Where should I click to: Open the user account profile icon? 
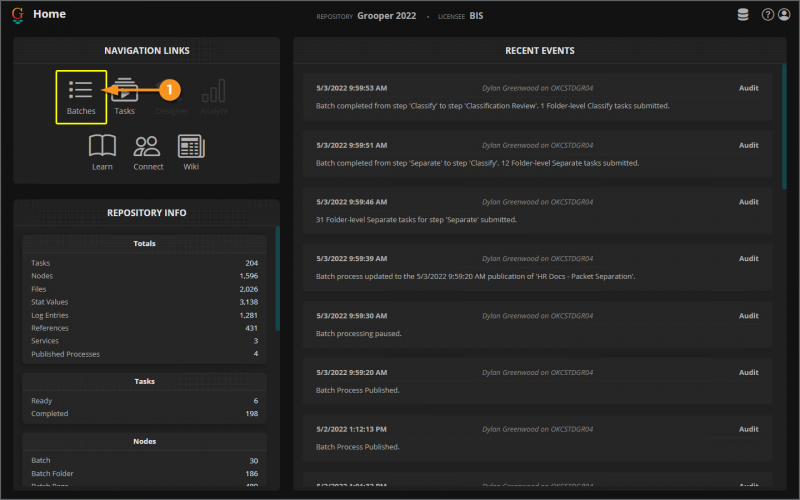[x=783, y=15]
